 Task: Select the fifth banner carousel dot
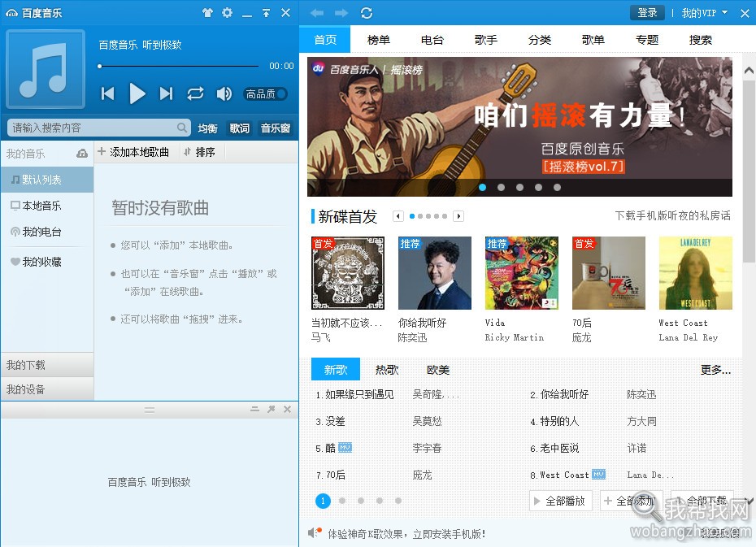(557, 187)
